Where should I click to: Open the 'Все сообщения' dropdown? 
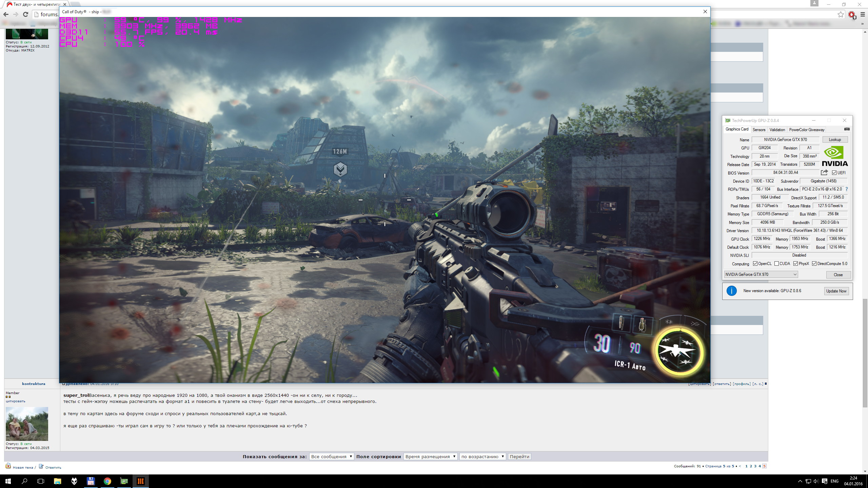(x=331, y=456)
